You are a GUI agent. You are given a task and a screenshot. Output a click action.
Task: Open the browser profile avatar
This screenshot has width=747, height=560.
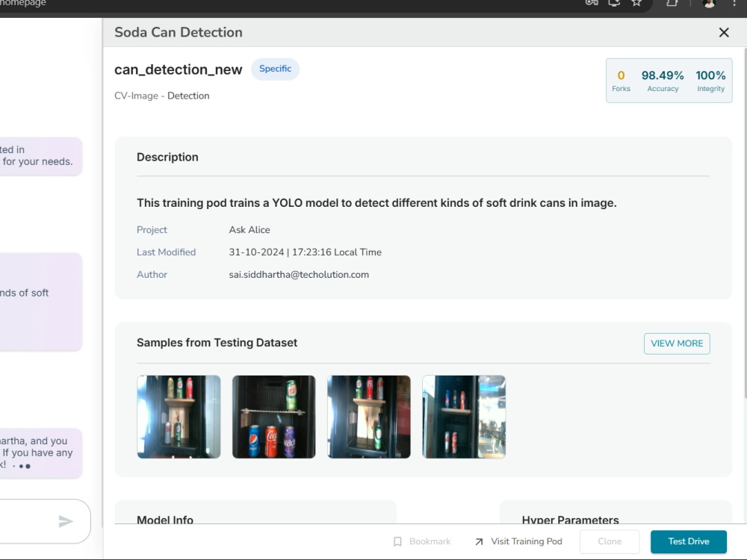(709, 3)
